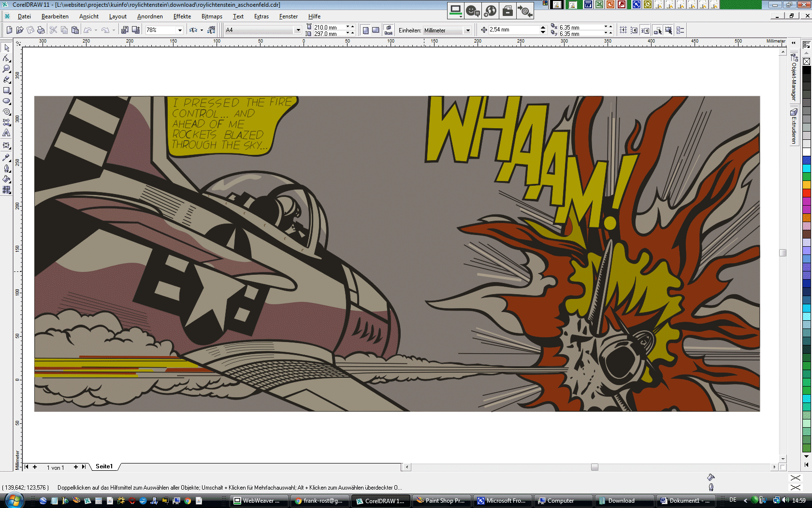The image size is (812, 508).
Task: Expand the Redo history dropdown arrow
Action: (x=114, y=30)
